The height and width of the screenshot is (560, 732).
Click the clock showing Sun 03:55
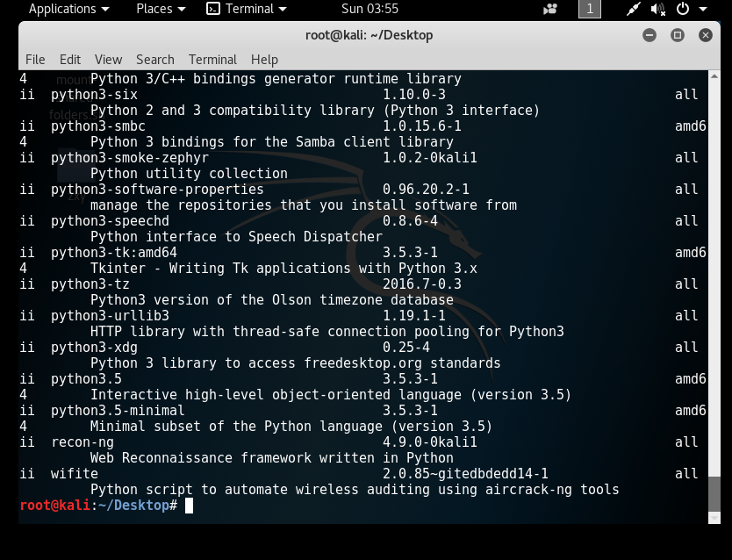tap(370, 9)
